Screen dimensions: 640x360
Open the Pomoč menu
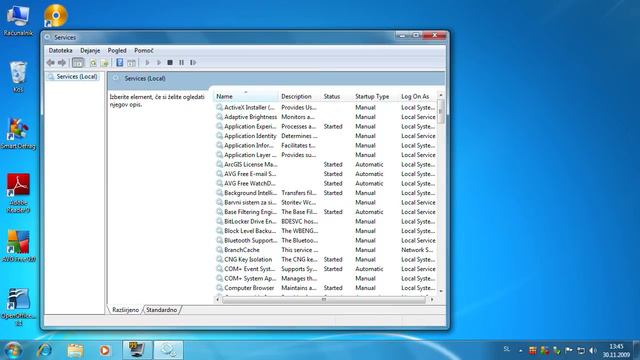[144, 50]
